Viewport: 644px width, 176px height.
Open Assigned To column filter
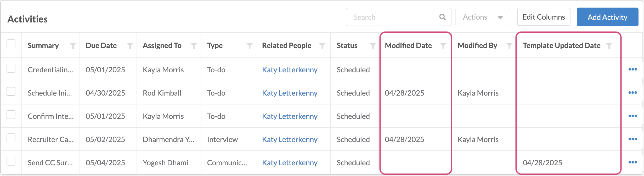(x=194, y=46)
